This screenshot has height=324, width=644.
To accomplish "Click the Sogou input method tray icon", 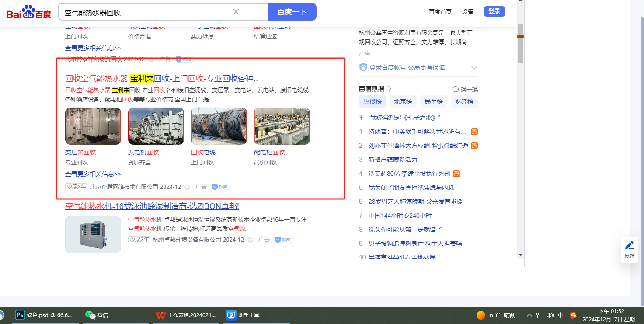I will tap(573, 315).
